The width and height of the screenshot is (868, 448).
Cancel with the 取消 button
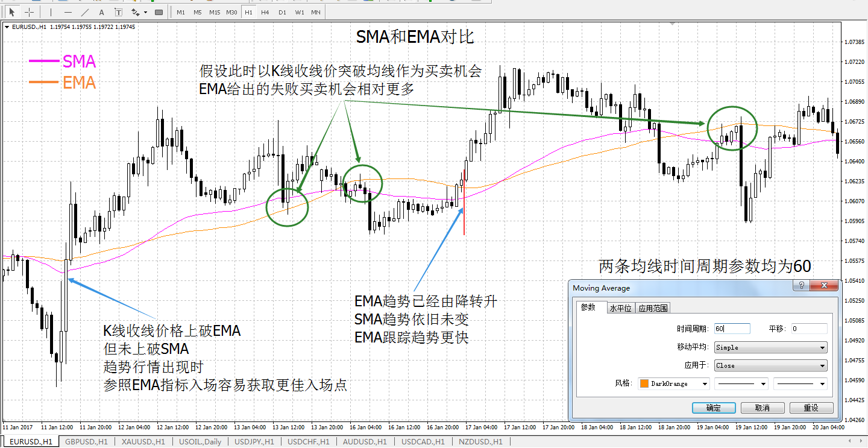(x=763, y=408)
